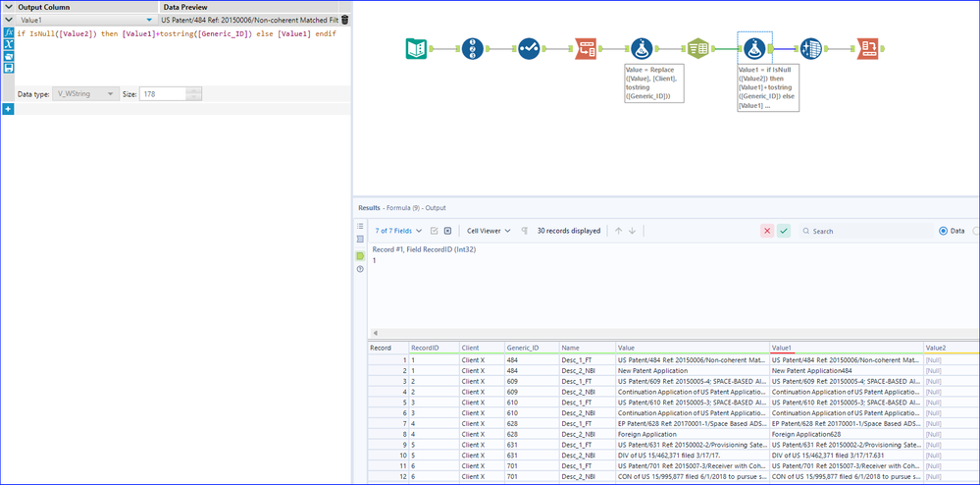Click the 'Desc_2_NBI' cell in record 2
Viewport: 980px width, 485px height.
(587, 370)
